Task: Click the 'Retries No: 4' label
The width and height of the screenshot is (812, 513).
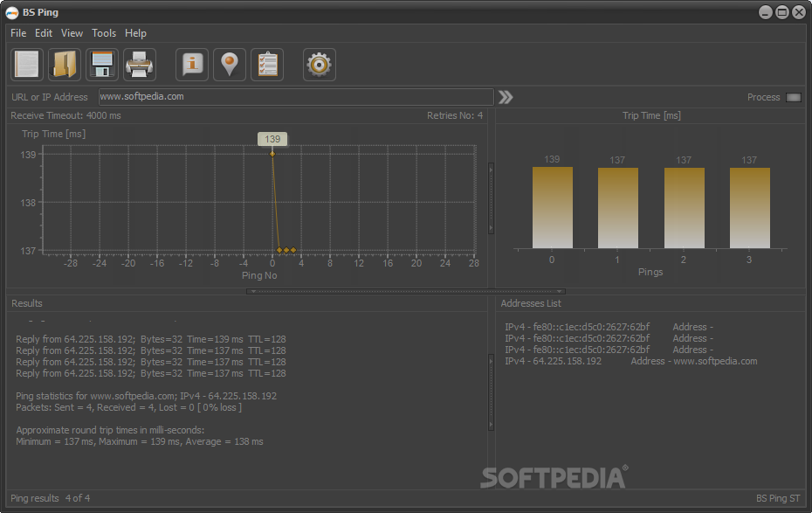Action: tap(455, 115)
